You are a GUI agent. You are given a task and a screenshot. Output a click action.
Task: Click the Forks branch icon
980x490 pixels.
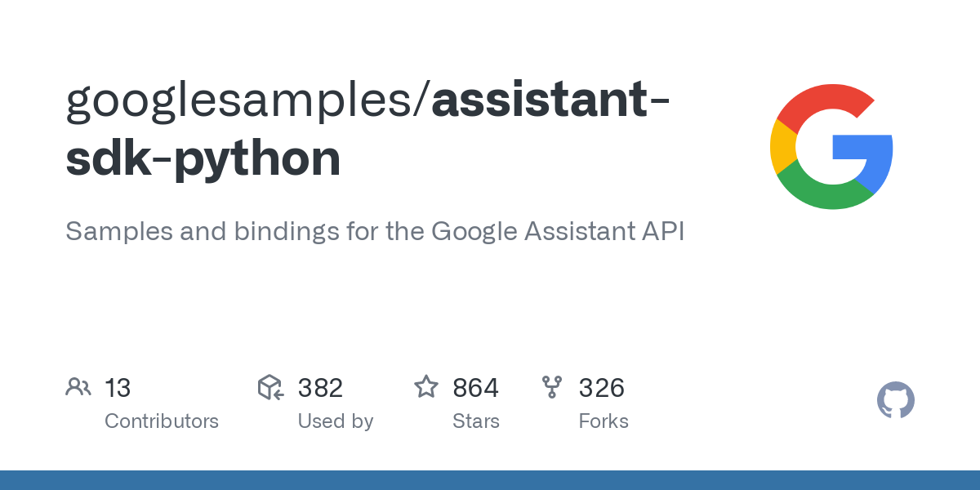[x=553, y=387]
